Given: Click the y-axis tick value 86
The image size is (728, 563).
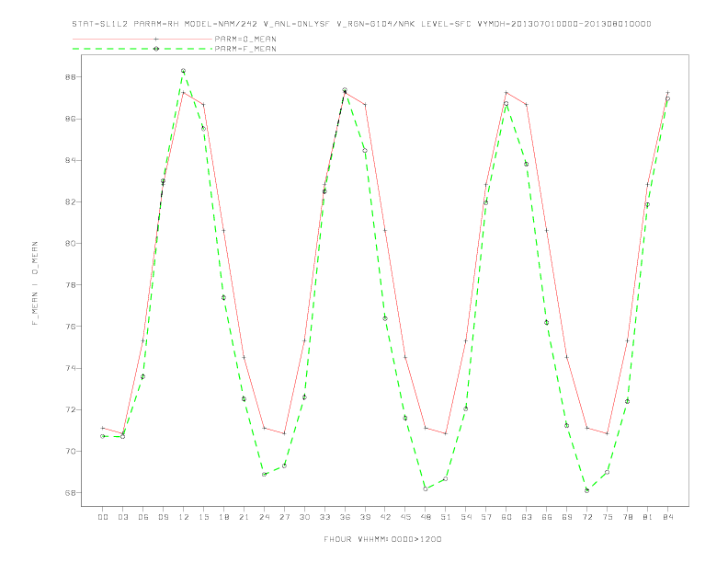Looking at the screenshot, I should click(x=70, y=119).
